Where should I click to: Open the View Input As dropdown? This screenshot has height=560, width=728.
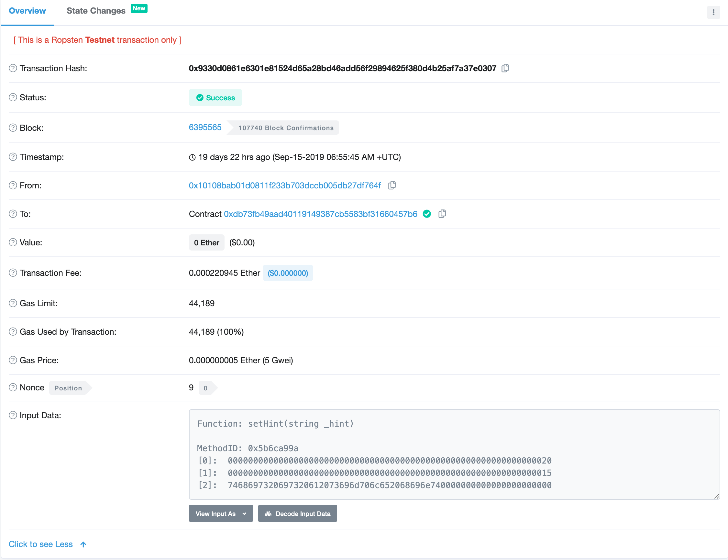click(221, 513)
